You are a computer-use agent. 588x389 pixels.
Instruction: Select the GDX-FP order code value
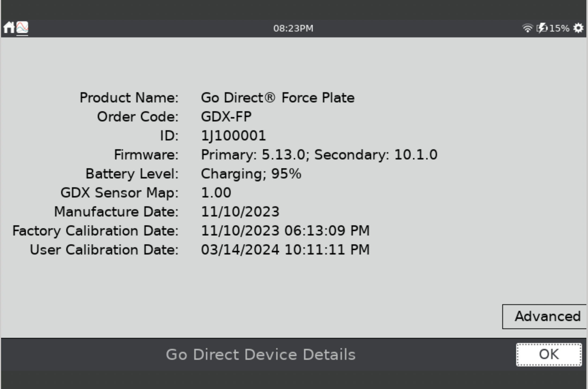tap(226, 117)
